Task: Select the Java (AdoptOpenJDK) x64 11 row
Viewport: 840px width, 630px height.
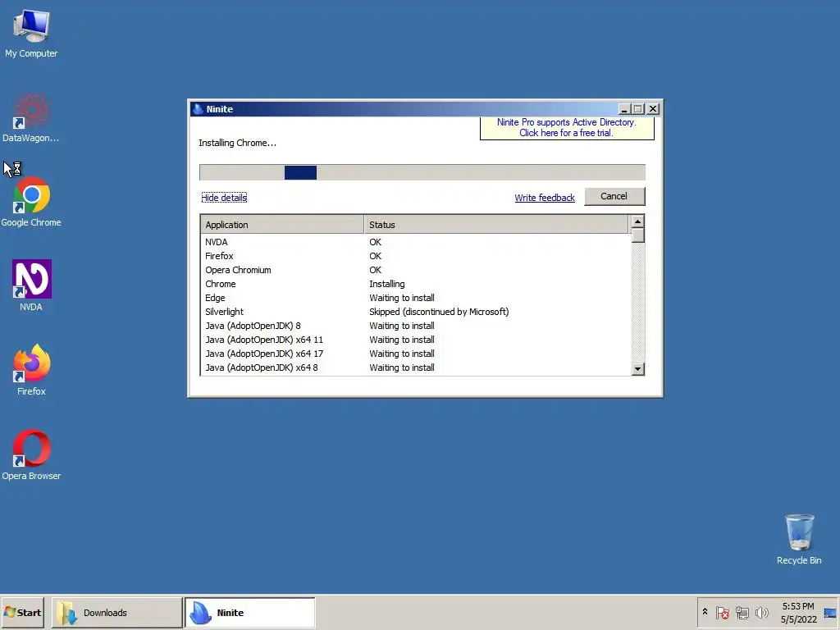Action: (x=416, y=340)
